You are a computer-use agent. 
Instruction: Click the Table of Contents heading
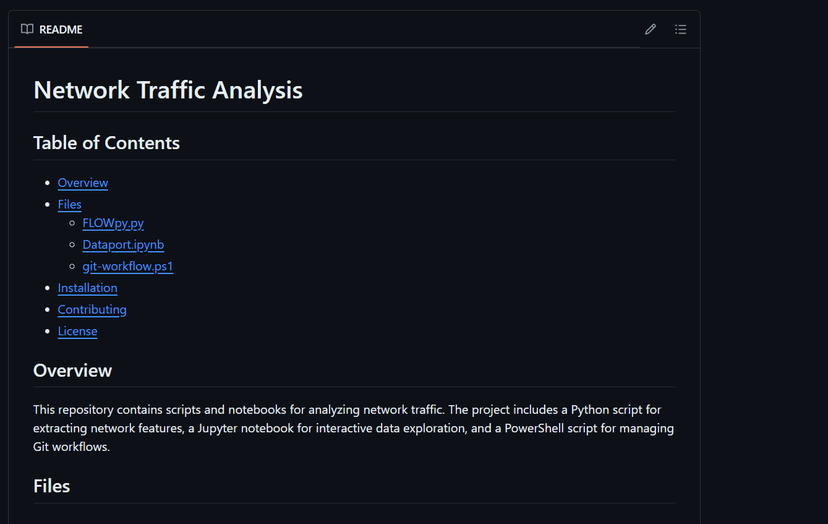[106, 143]
